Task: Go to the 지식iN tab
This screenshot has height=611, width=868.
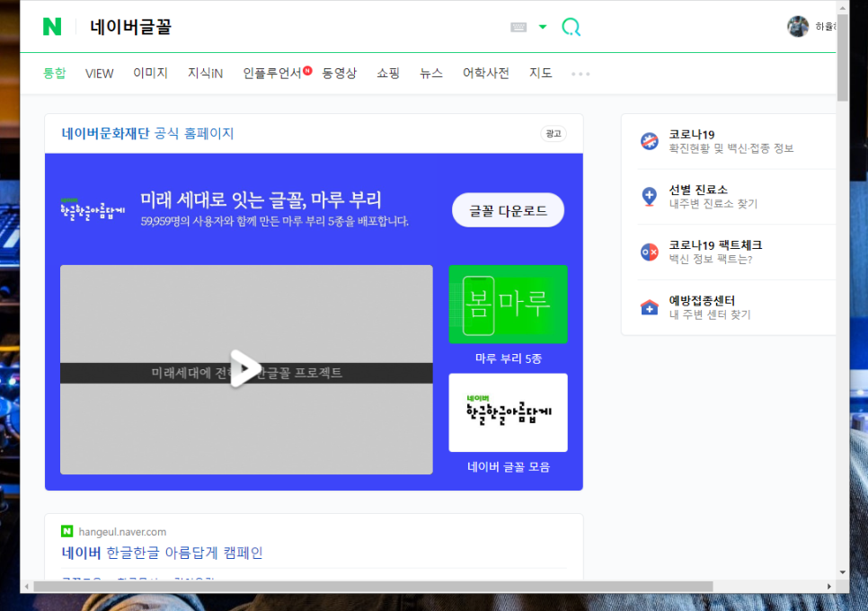Action: (x=205, y=73)
